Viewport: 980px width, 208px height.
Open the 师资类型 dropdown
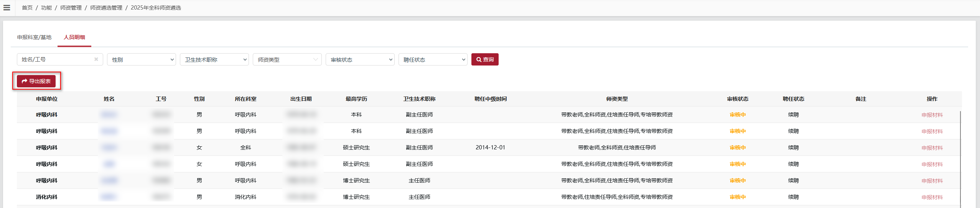point(287,59)
